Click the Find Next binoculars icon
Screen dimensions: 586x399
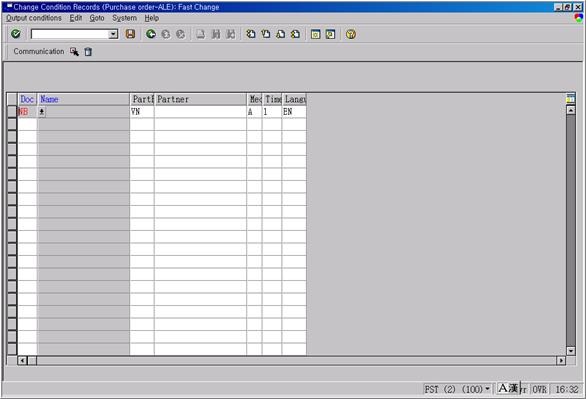click(231, 34)
